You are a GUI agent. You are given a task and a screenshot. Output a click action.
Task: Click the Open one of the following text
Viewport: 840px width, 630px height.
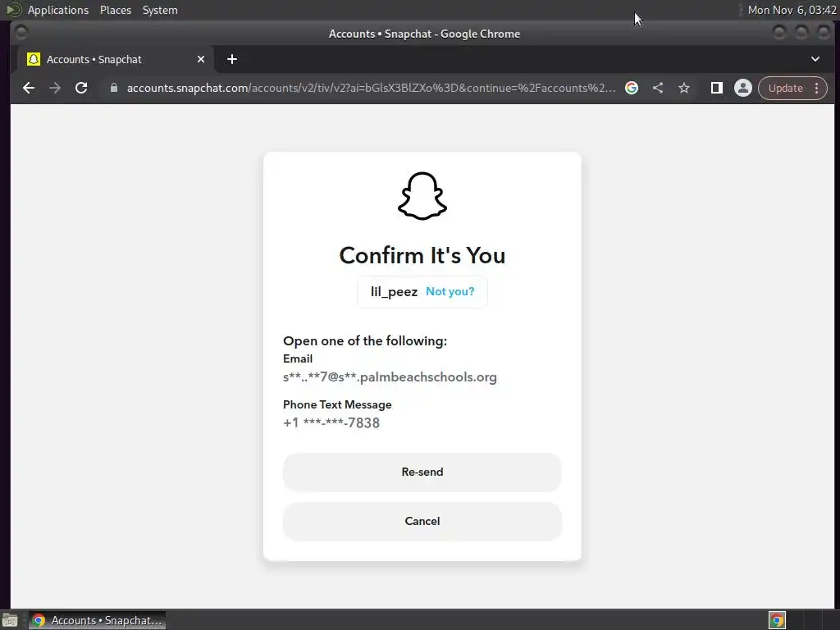(365, 340)
